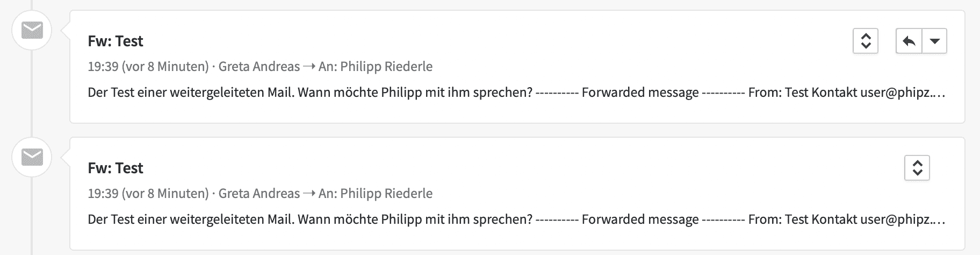The height and width of the screenshot is (255, 980).
Task: Click the truncated user@phipz address in second email
Action: tap(902, 219)
